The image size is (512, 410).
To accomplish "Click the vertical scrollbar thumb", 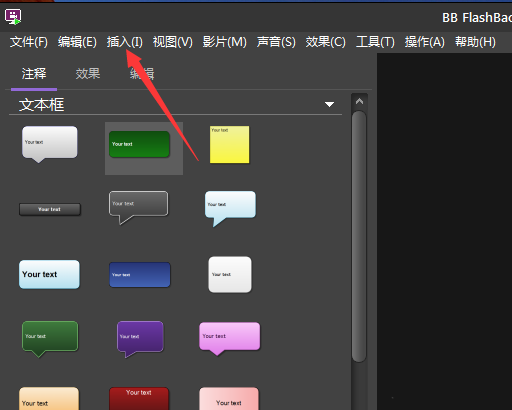I will pyautogui.click(x=359, y=236).
